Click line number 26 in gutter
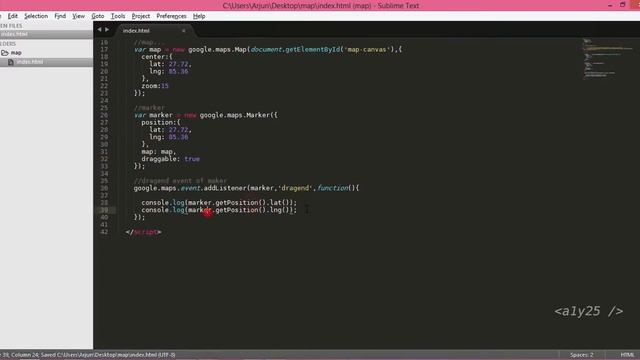 [x=104, y=115]
